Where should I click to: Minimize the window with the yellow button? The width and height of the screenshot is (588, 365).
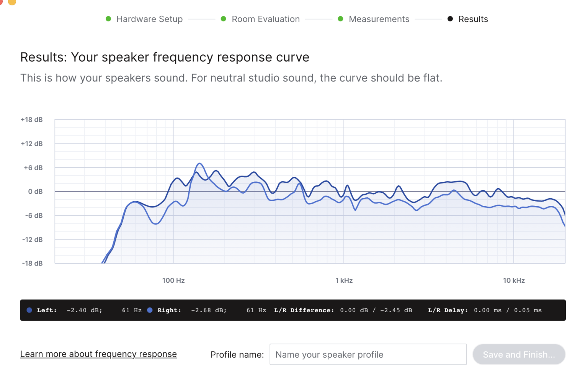click(12, 2)
